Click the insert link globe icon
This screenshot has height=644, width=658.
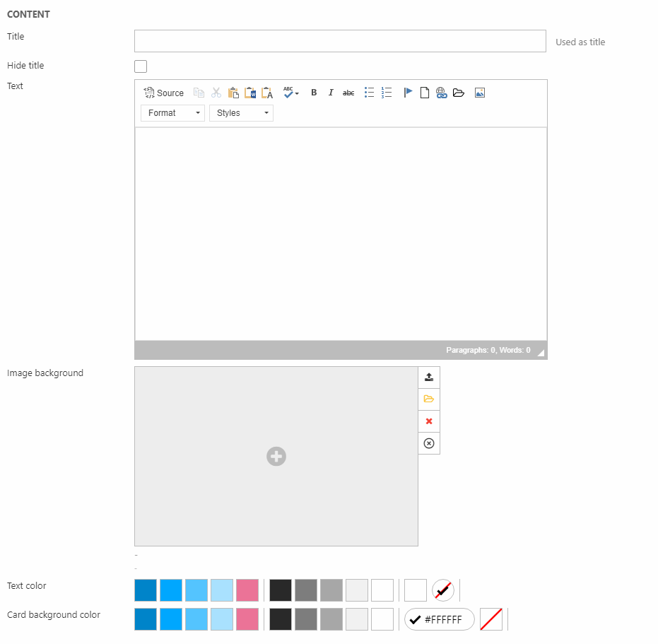coord(442,93)
